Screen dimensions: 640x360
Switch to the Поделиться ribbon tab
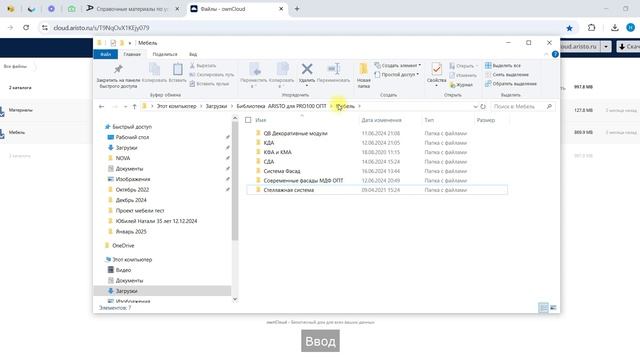(165, 54)
